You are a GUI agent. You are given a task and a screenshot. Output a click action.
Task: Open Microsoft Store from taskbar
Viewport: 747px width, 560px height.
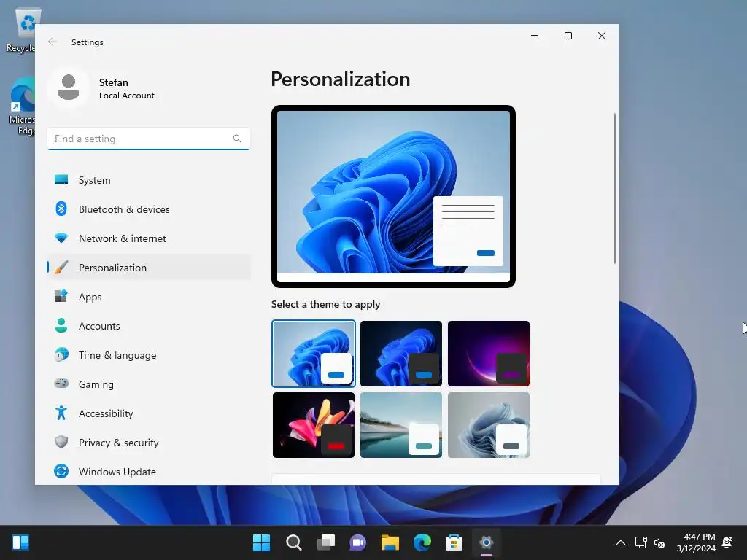[x=454, y=542]
